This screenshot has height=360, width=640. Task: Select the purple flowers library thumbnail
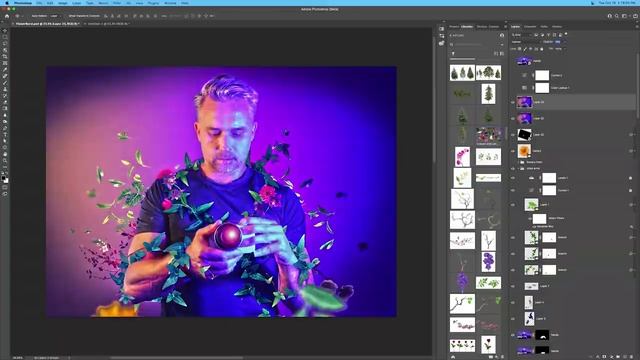488,261
